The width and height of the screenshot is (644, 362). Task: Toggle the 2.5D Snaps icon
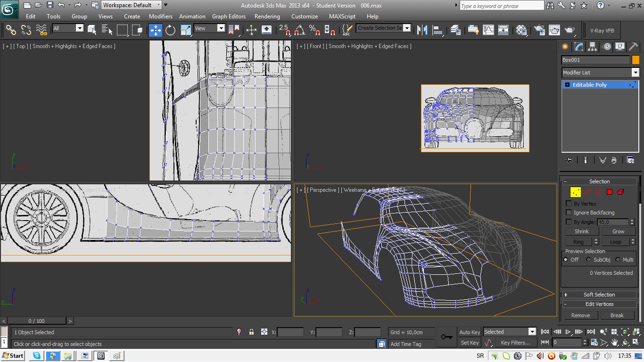pos(285,30)
